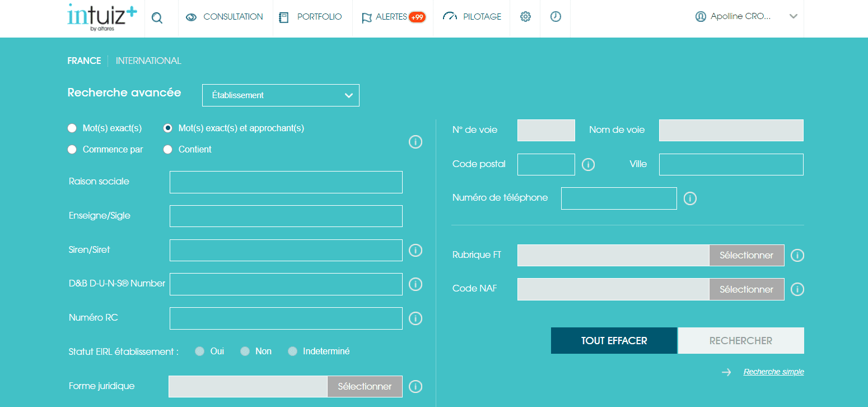Viewport: 868px width, 407px height.
Task: Select Mot(s) exact(s) radio option
Action: (x=72, y=128)
